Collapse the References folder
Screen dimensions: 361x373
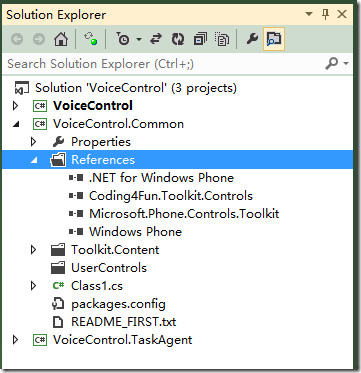[33, 160]
